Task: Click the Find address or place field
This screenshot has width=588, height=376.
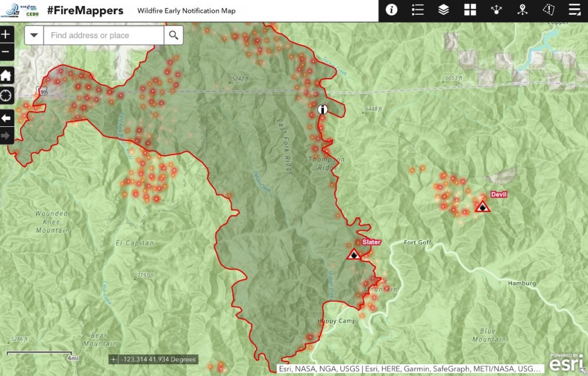Action: [x=103, y=35]
